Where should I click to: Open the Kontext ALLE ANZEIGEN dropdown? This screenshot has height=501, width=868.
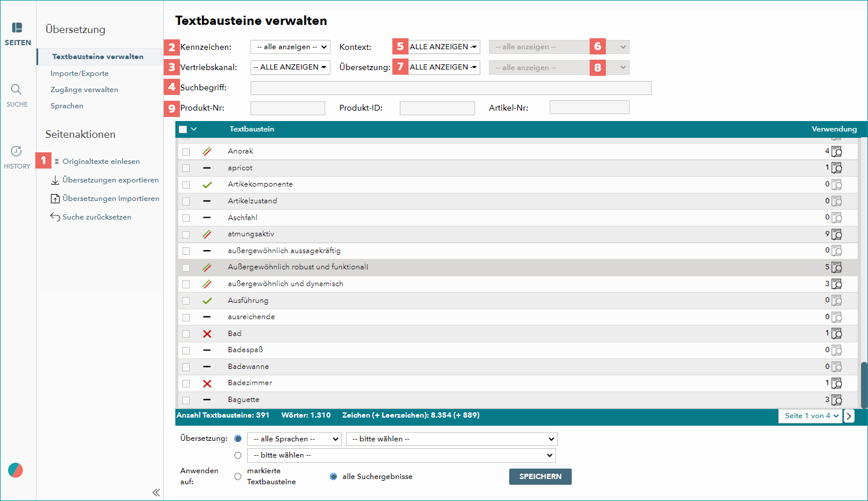point(444,47)
